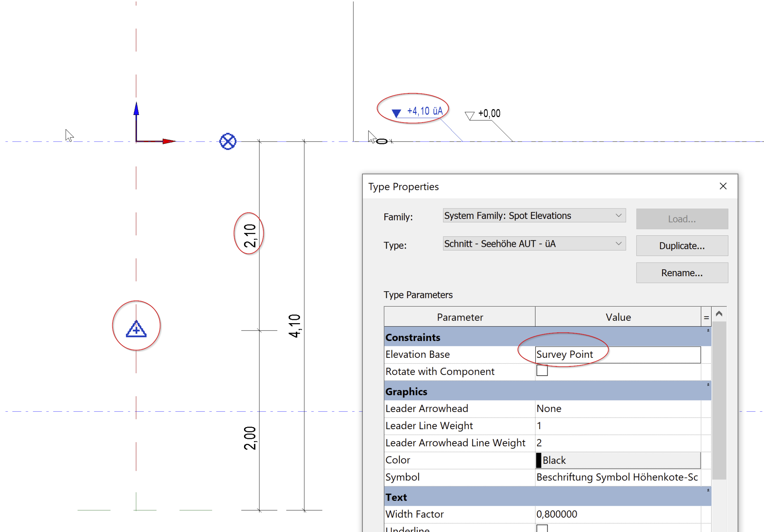
Task: Open the Type dropdown showing Schnitt - Seehöhe AUT
Action: 619,243
